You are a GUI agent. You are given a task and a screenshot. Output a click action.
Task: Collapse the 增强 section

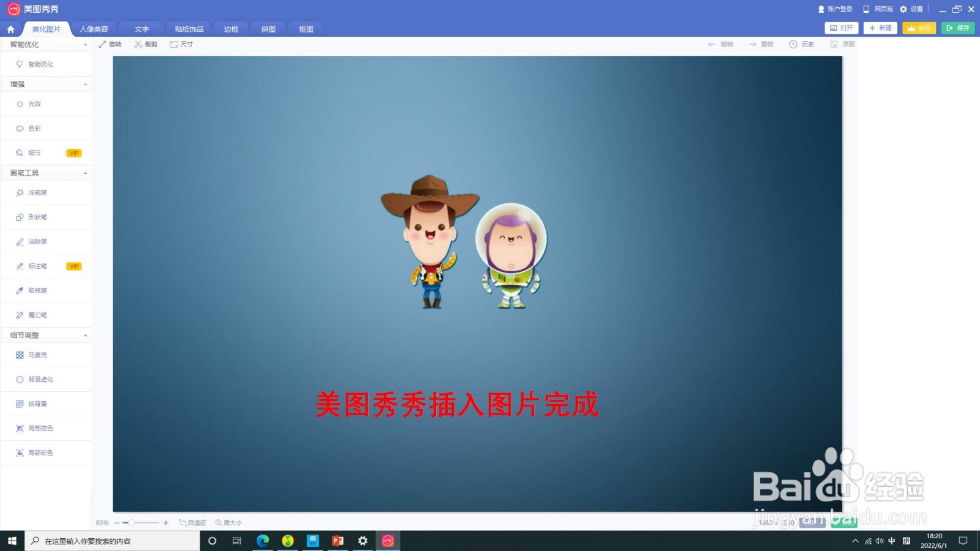85,84
